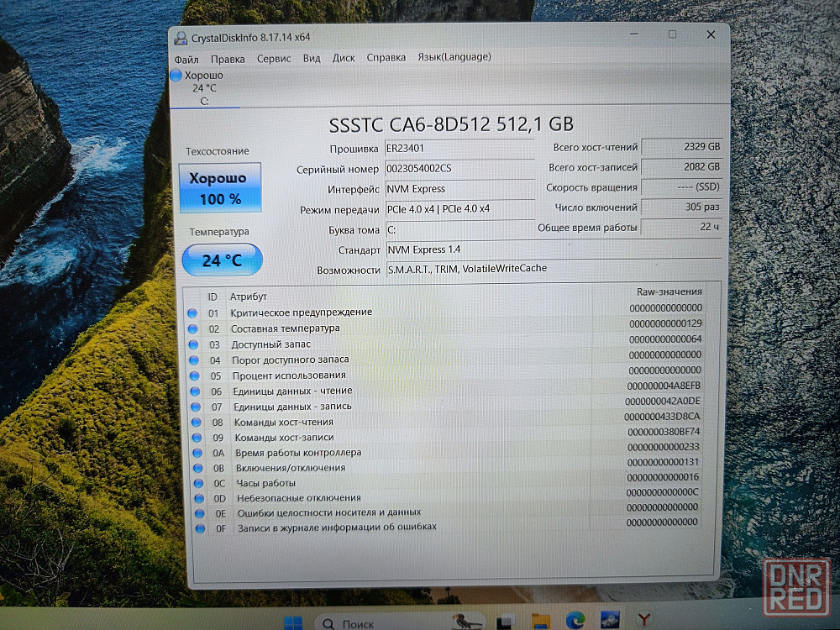Click the status dot for Команды хост-чтения
Viewport: 840px width, 630px height.
click(196, 423)
